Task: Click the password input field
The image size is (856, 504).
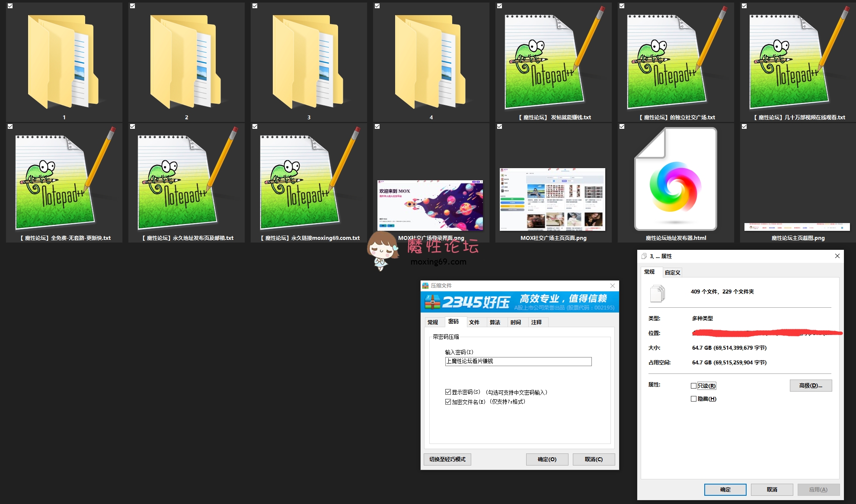Action: (518, 361)
